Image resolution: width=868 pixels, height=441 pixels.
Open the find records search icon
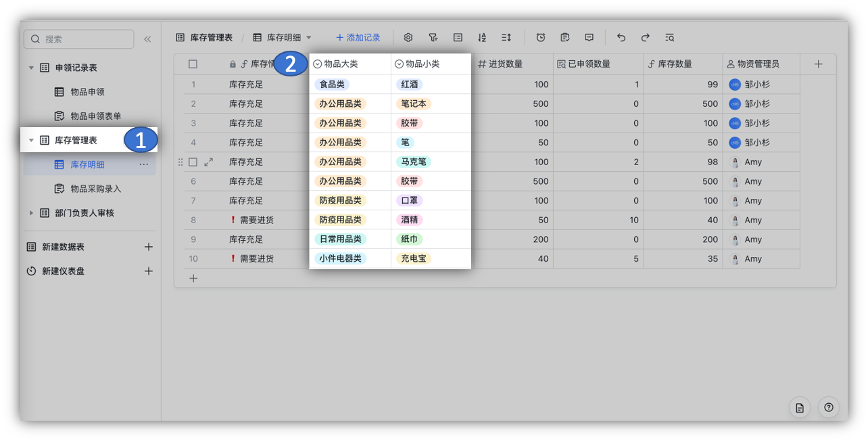point(670,38)
